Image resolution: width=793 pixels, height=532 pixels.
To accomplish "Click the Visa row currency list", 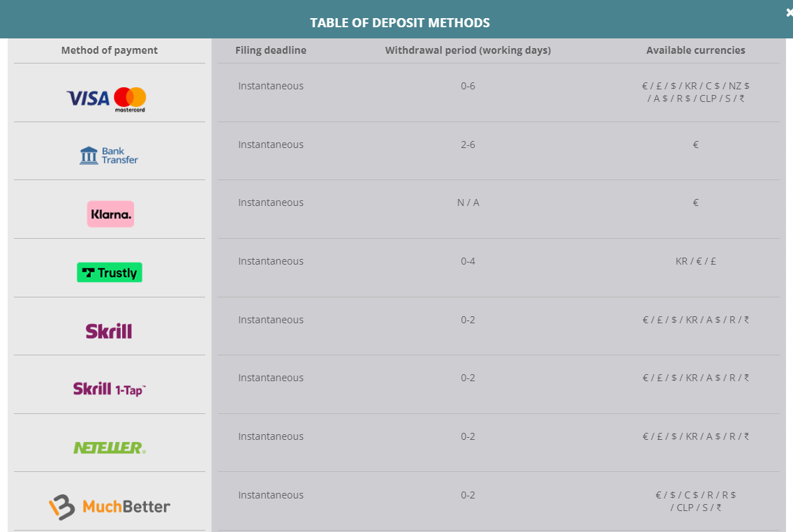I will pyautogui.click(x=695, y=92).
